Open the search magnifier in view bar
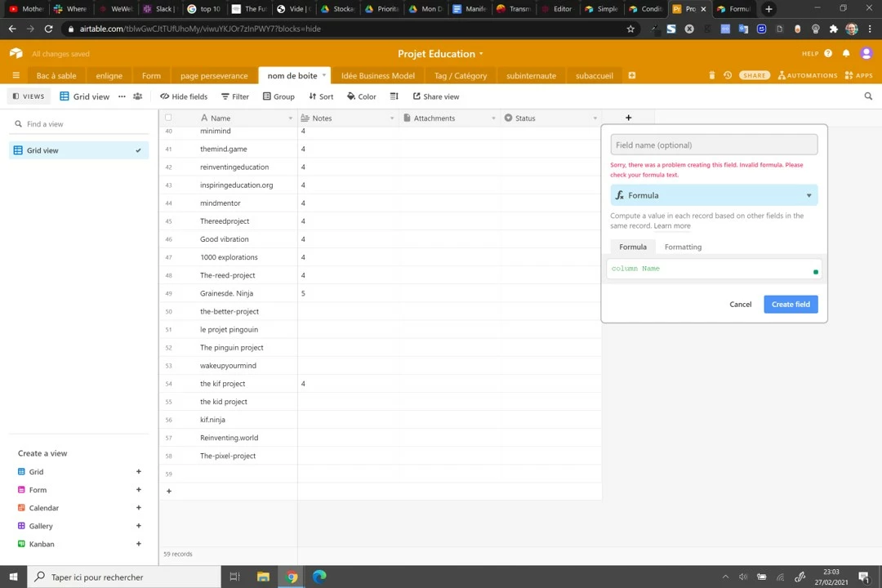This screenshot has height=588, width=882. (868, 96)
